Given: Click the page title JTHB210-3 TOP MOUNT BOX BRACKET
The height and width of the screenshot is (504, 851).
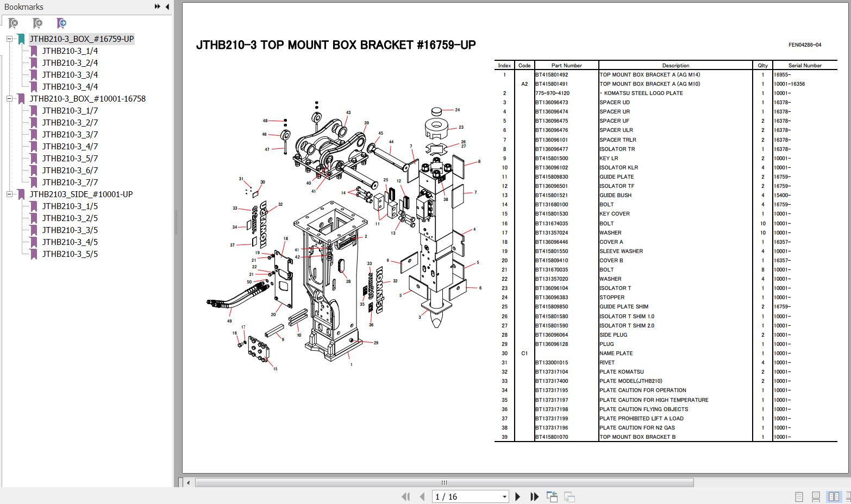Looking at the screenshot, I should (x=336, y=45).
